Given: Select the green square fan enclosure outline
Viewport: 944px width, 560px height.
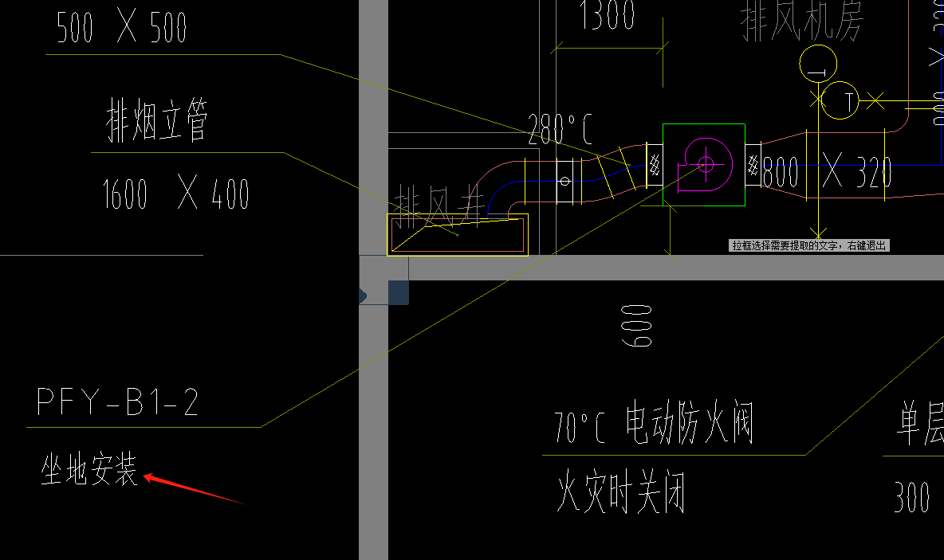Looking at the screenshot, I should pos(704,165).
